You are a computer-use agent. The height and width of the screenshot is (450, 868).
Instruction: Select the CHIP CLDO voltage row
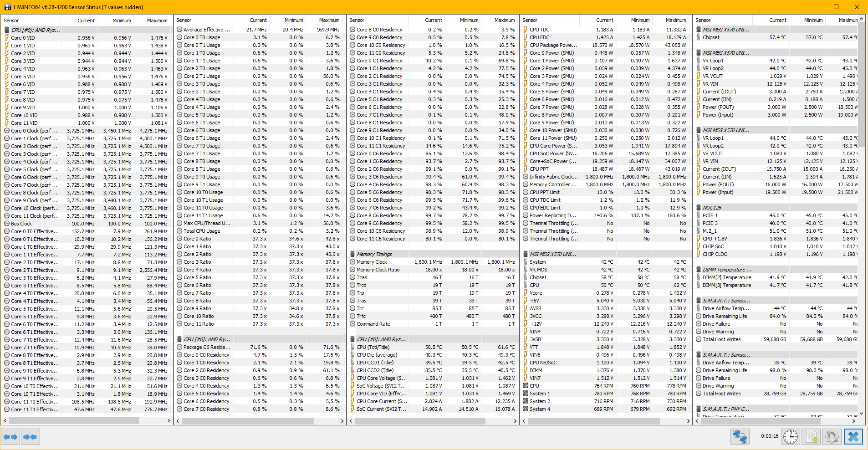(776, 254)
